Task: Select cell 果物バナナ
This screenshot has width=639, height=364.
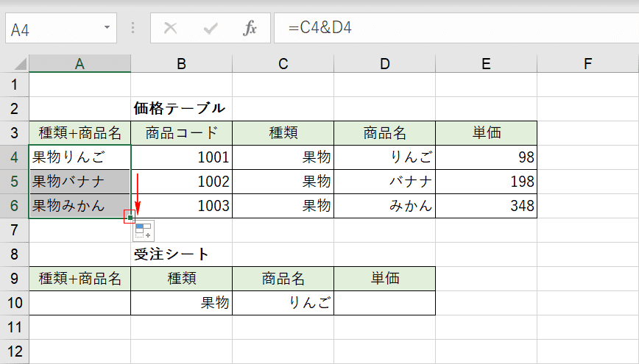Action: (80, 182)
